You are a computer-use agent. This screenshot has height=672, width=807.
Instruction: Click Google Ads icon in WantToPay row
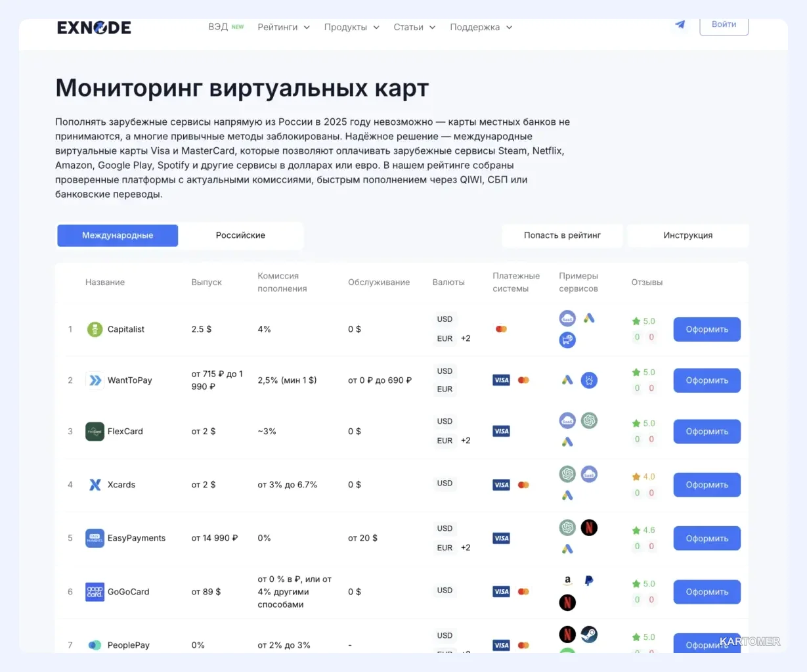pos(567,380)
